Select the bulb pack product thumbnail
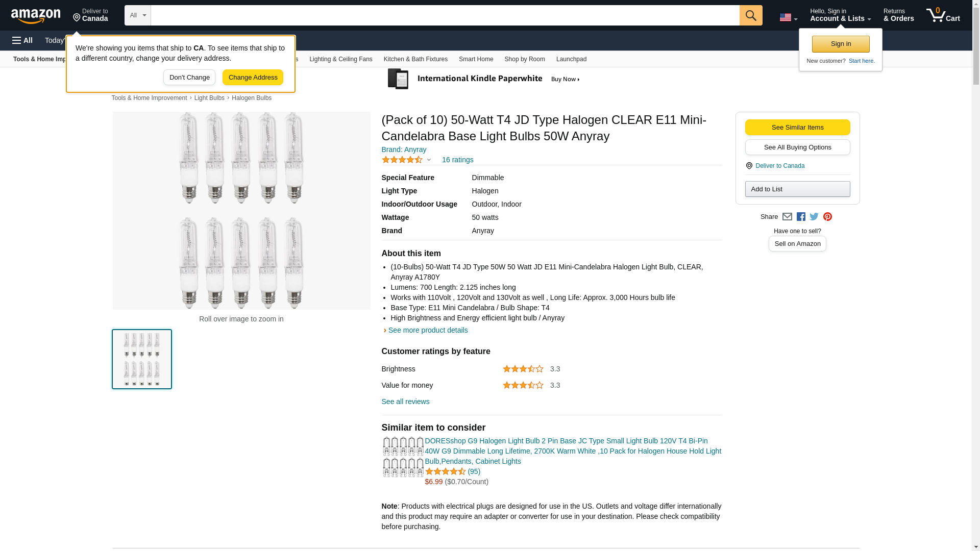The width and height of the screenshot is (980, 551). click(x=142, y=359)
